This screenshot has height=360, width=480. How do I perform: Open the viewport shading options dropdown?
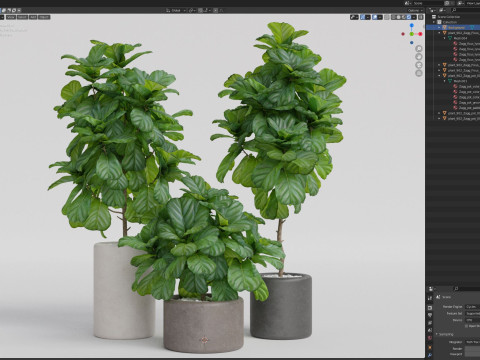pos(414,17)
